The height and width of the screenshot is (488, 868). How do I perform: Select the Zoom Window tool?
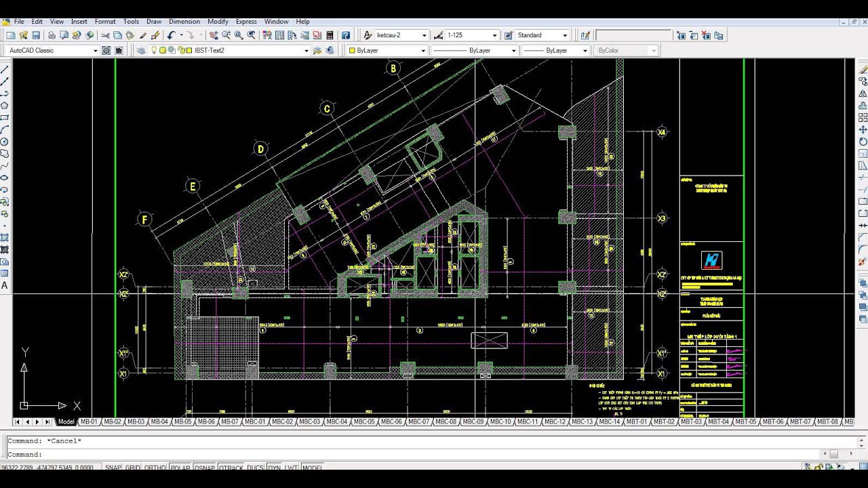point(239,35)
